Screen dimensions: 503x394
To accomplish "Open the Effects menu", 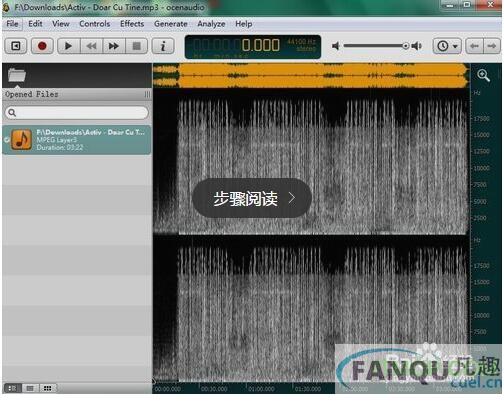I will [132, 24].
